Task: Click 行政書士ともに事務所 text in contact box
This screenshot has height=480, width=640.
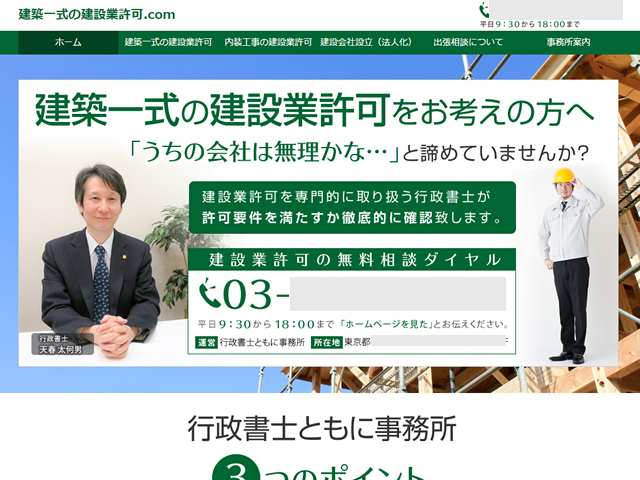Action: (262, 342)
